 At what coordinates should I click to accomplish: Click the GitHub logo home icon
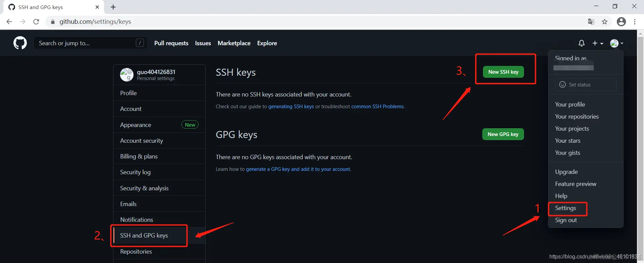tap(20, 43)
